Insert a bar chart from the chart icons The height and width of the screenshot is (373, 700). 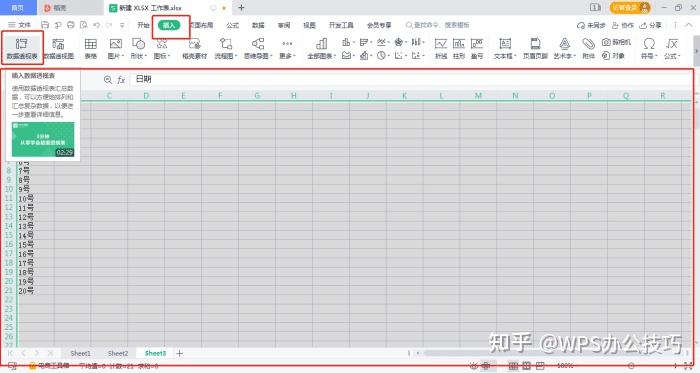click(365, 42)
